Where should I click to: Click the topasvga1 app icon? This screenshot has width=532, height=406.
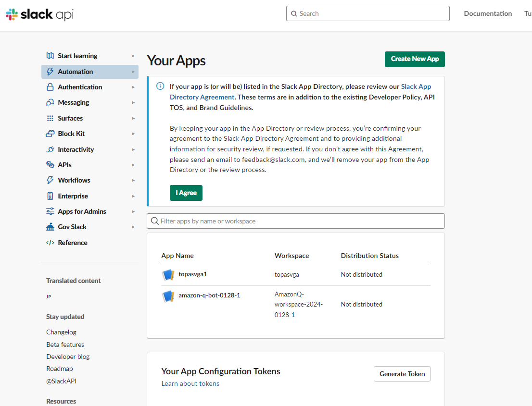click(168, 274)
